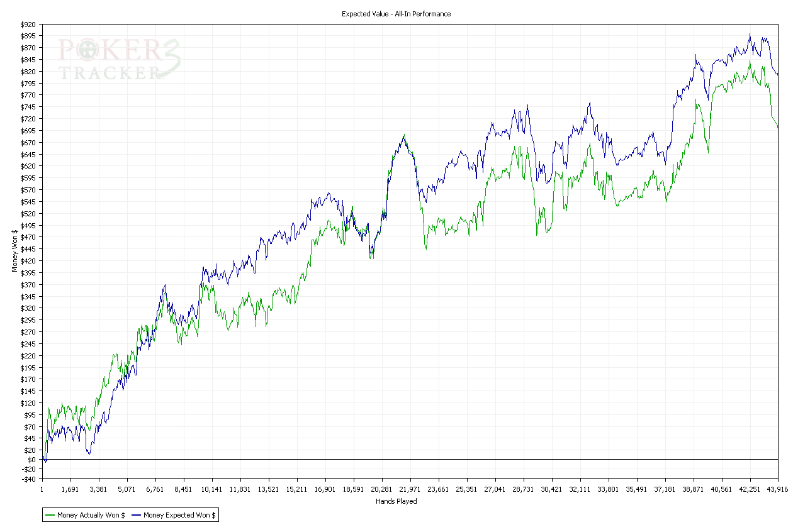Click the $0 y-axis tick label

(x=31, y=460)
